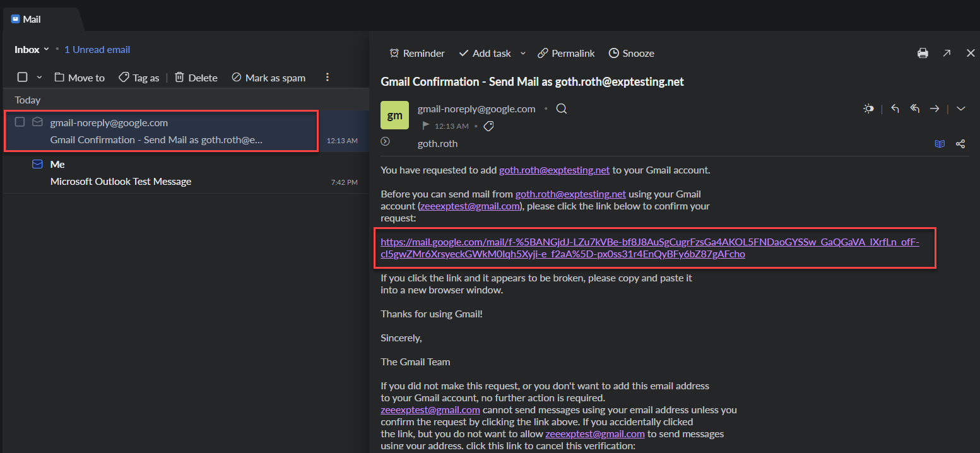980x453 pixels.
Task: Toggle the dark mode brightness icon
Action: pos(869,109)
